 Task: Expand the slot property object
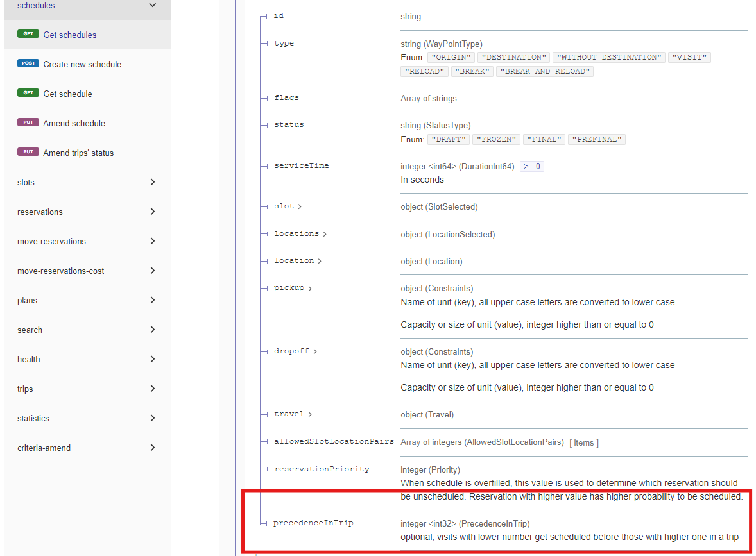pos(288,206)
